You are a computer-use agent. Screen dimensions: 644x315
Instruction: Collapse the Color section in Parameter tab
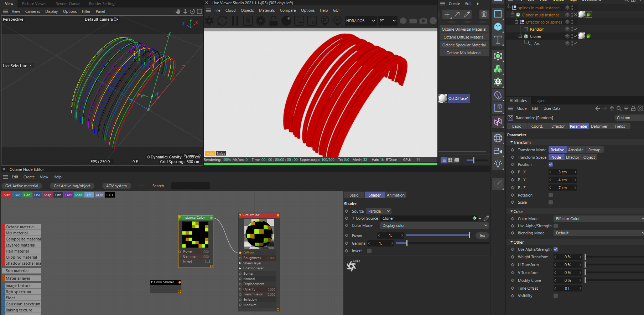[x=511, y=212]
